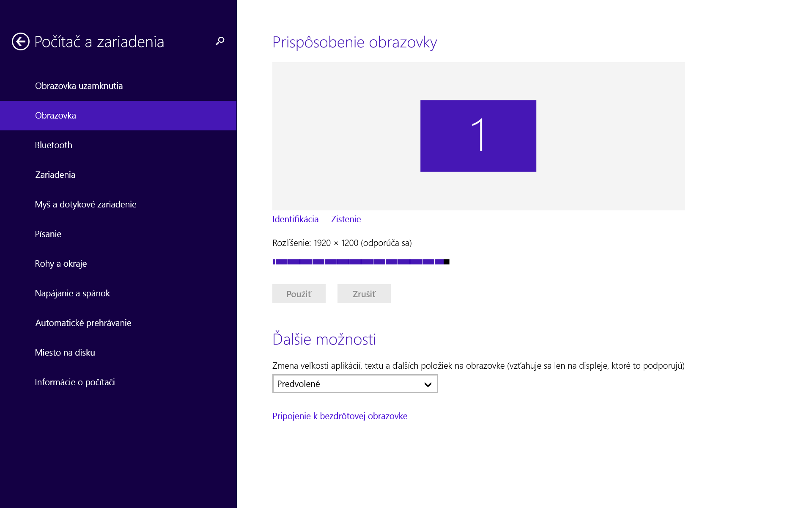Select display 1 monitor tile

(478, 136)
